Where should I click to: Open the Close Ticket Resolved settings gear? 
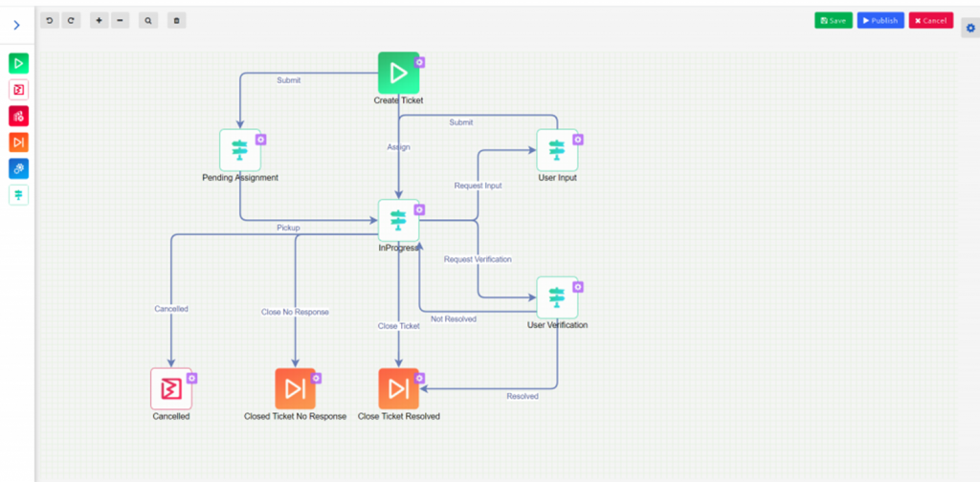[x=419, y=378]
